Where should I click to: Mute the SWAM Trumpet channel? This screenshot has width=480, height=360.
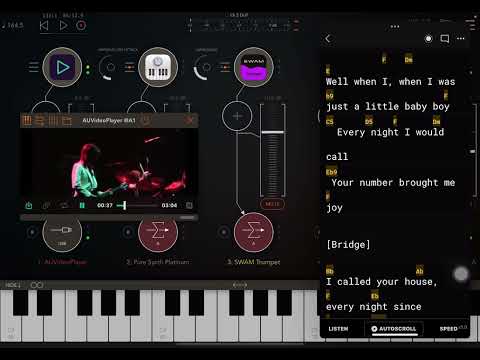[x=272, y=204]
